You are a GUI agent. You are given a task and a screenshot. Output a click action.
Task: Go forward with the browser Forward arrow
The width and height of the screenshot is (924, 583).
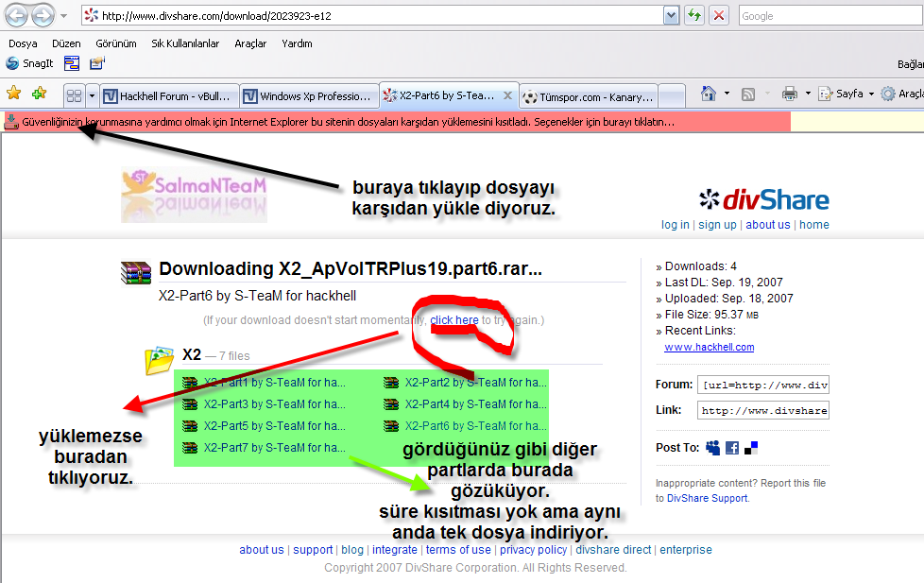pos(43,15)
